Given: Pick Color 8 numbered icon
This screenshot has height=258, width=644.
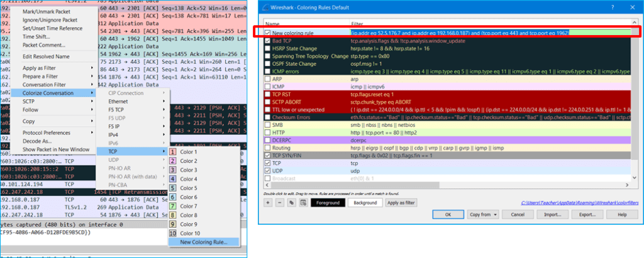Looking at the screenshot, I should 174,215.
